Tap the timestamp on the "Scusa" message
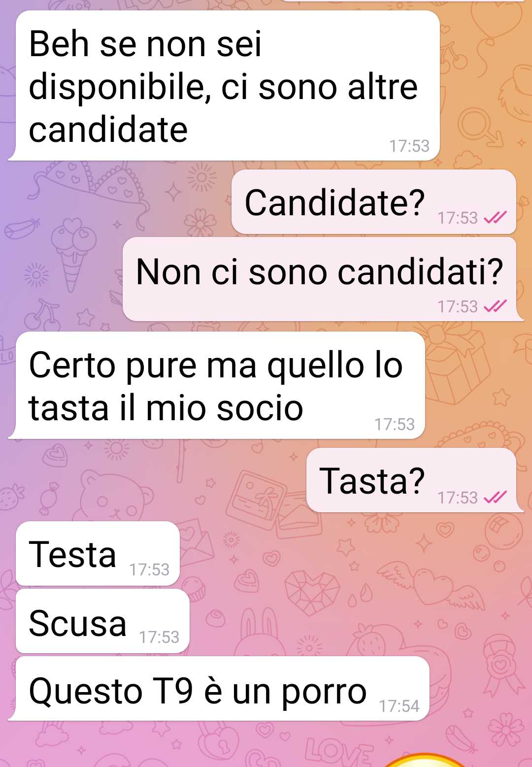The image size is (532, 767). tap(159, 637)
